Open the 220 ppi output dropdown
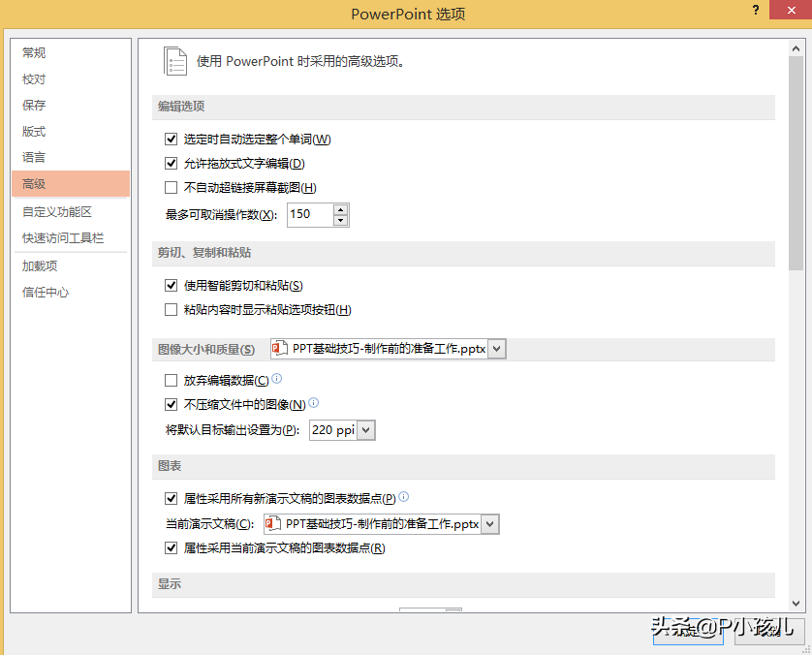 tap(365, 430)
